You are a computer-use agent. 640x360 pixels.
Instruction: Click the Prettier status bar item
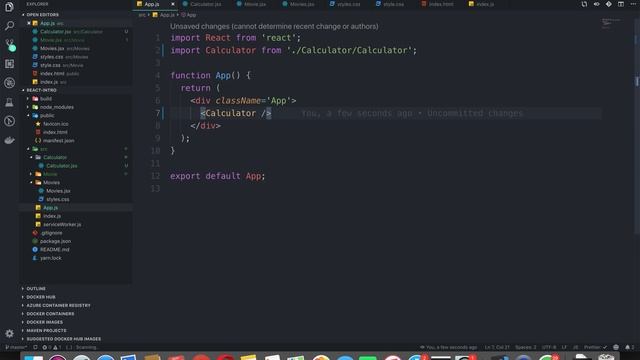coord(595,347)
